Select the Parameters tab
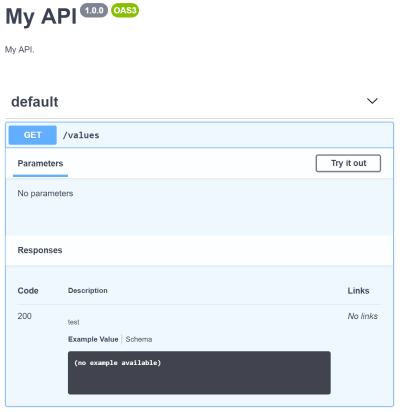The image size is (400, 412). point(40,163)
